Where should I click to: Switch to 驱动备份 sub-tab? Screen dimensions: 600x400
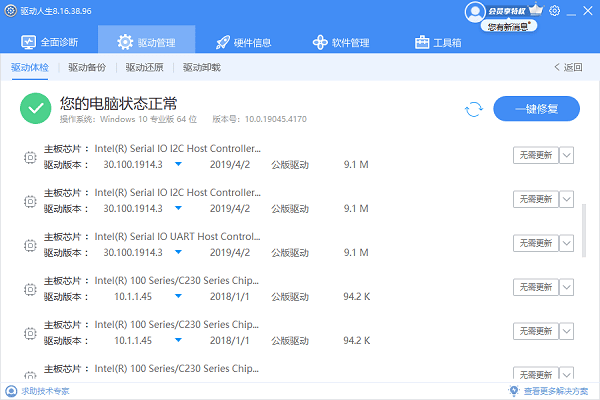[x=87, y=67]
